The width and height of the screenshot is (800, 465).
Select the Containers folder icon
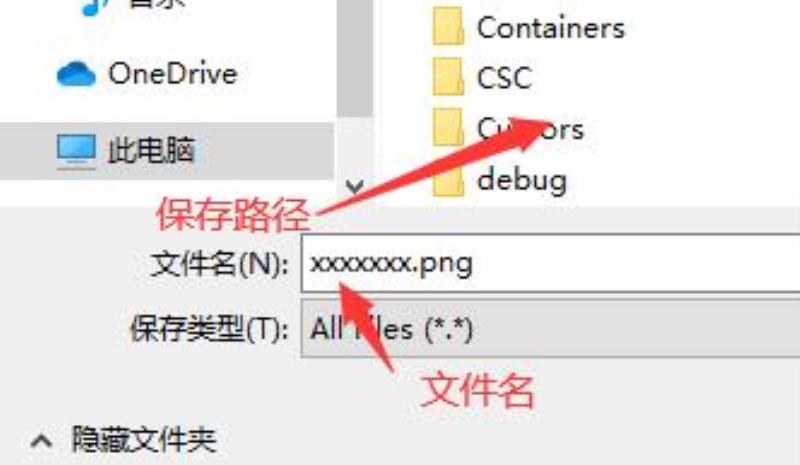(x=448, y=27)
